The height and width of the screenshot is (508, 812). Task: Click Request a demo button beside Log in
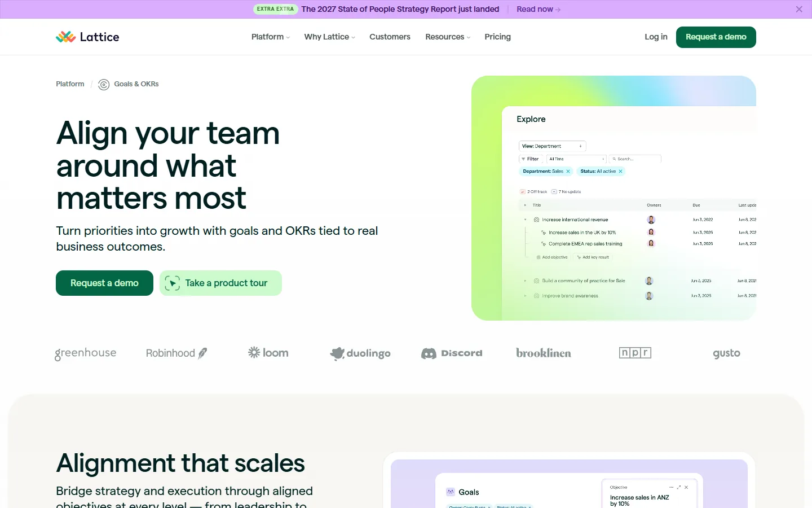(716, 37)
